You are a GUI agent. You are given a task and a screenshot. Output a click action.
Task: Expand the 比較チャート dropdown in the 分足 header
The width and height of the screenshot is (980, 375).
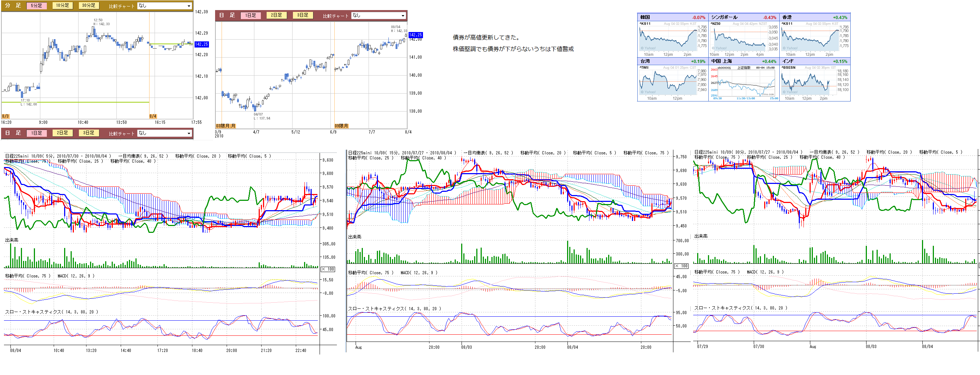click(x=164, y=6)
